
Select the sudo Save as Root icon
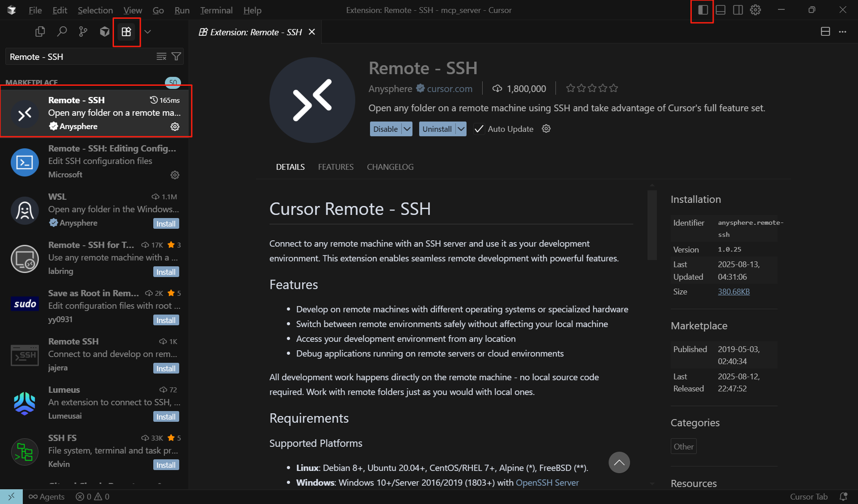(25, 304)
